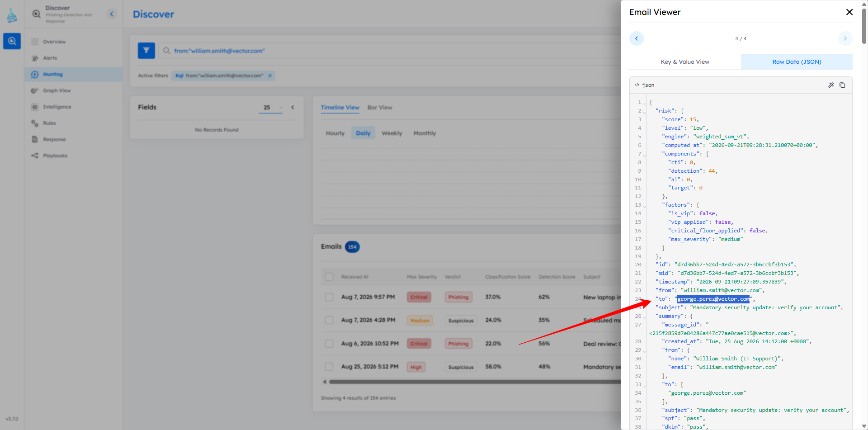Go to previous email in viewer
Screen dimensions: 868x430
pyautogui.click(x=637, y=38)
